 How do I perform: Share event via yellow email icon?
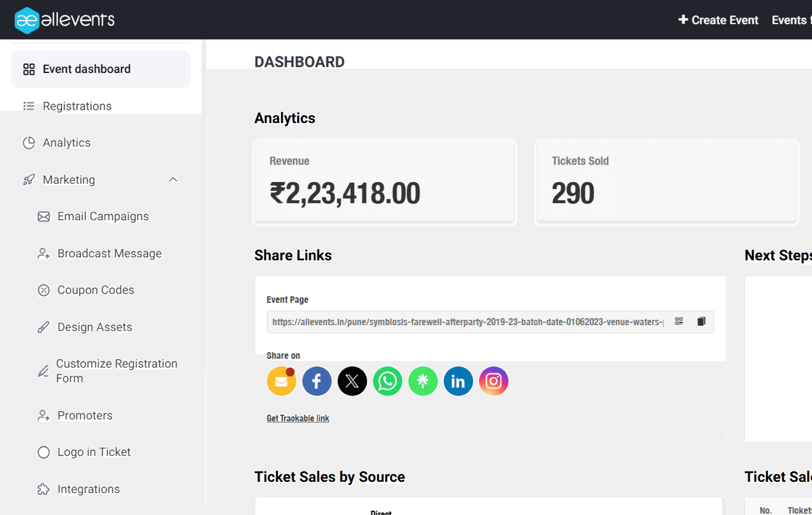281,381
